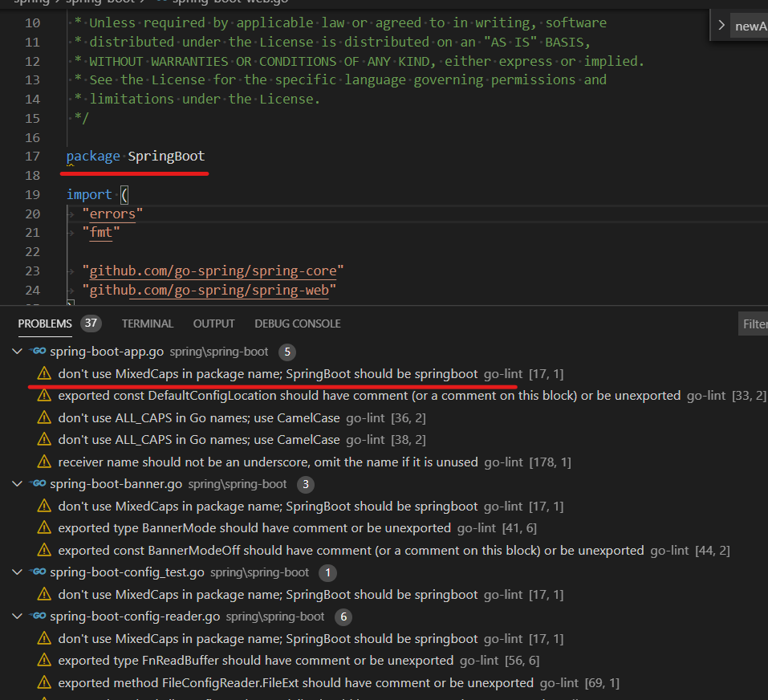Image resolution: width=768 pixels, height=700 pixels.
Task: Click the import keyword on line 19
Action: coord(89,194)
